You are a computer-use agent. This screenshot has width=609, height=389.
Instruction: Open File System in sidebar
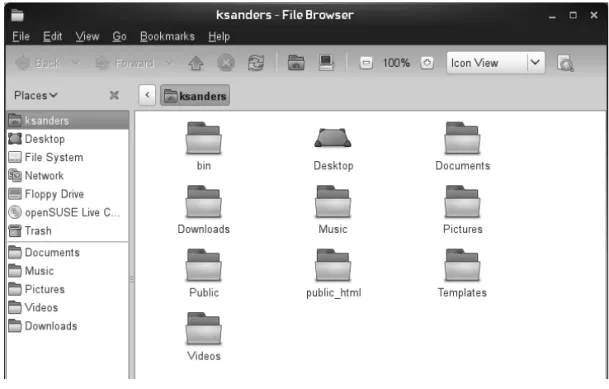pyautogui.click(x=68, y=157)
